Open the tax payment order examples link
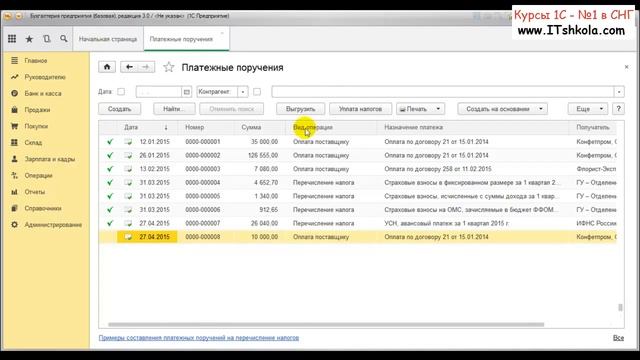This screenshot has width=640, height=360. point(199,338)
